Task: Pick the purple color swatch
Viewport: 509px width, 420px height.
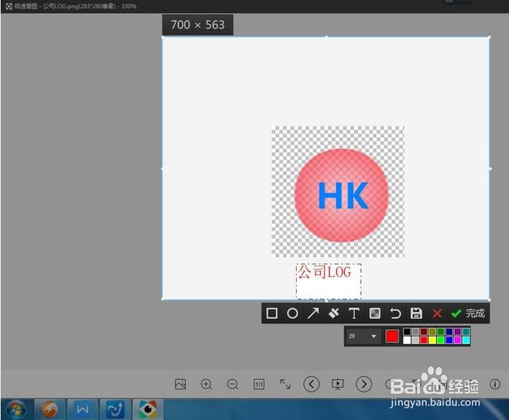Action: [x=458, y=332]
